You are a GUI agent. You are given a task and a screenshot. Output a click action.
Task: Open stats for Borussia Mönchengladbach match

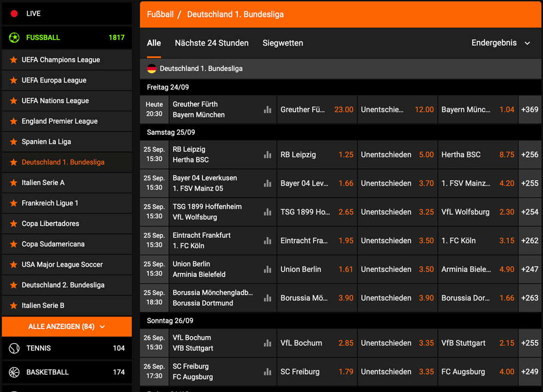point(267,298)
